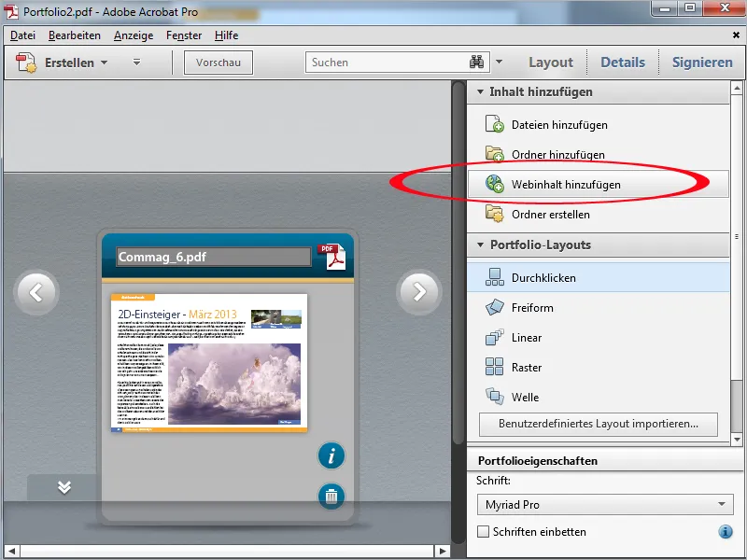Click the horizontal scroll right arrow
This screenshot has height=560, width=747.
[x=443, y=551]
